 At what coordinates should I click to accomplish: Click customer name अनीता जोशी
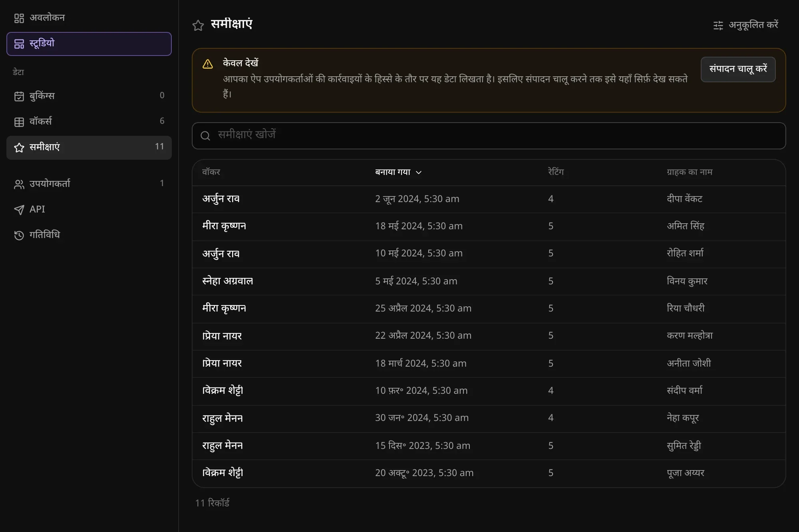click(x=689, y=363)
